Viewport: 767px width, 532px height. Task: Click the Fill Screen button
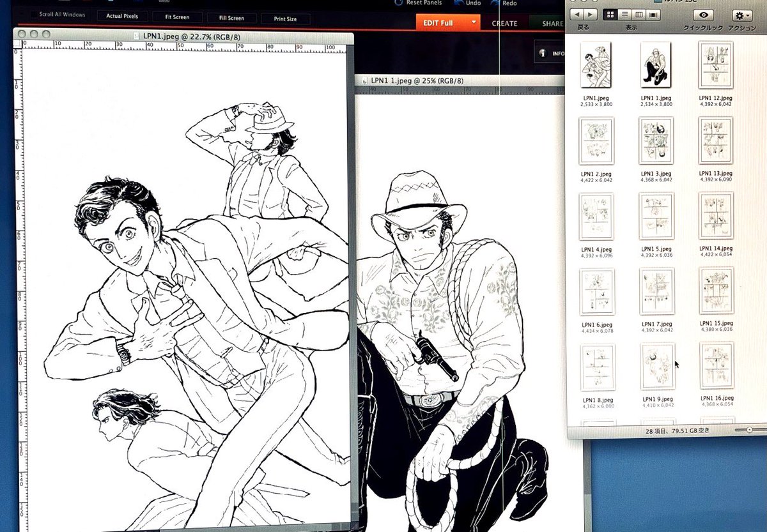click(x=231, y=18)
